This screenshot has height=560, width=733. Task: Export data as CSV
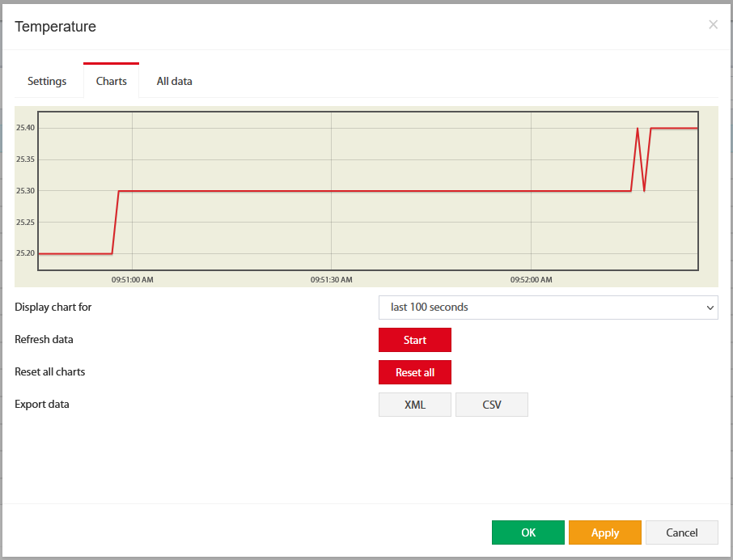[492, 405]
